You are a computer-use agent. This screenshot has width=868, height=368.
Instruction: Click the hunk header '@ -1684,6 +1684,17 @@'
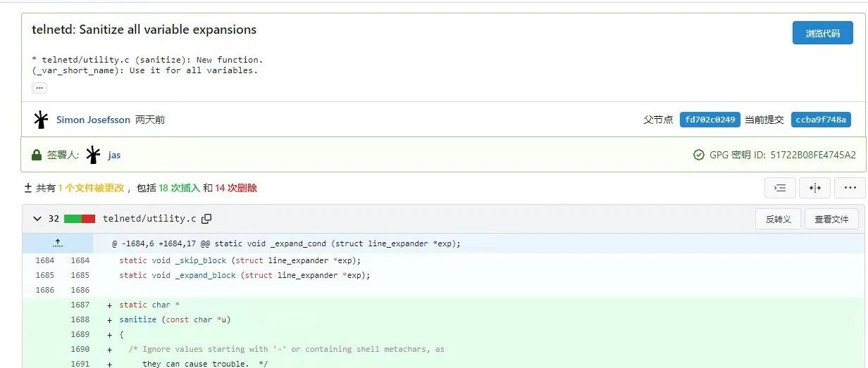161,243
